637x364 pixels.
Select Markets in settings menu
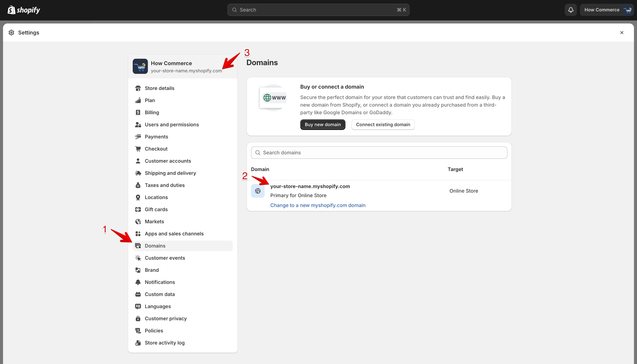tap(183, 221)
